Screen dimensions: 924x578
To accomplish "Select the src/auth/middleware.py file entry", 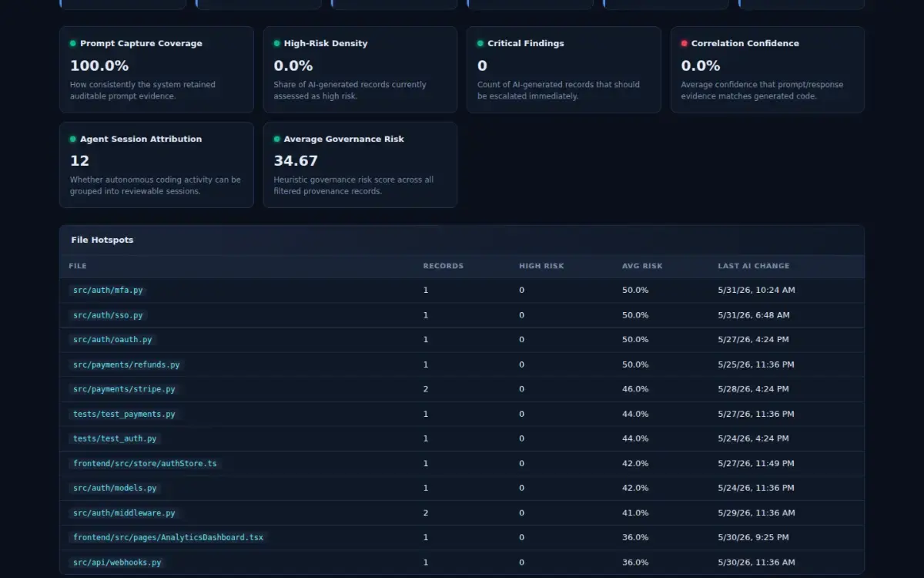I will click(124, 512).
